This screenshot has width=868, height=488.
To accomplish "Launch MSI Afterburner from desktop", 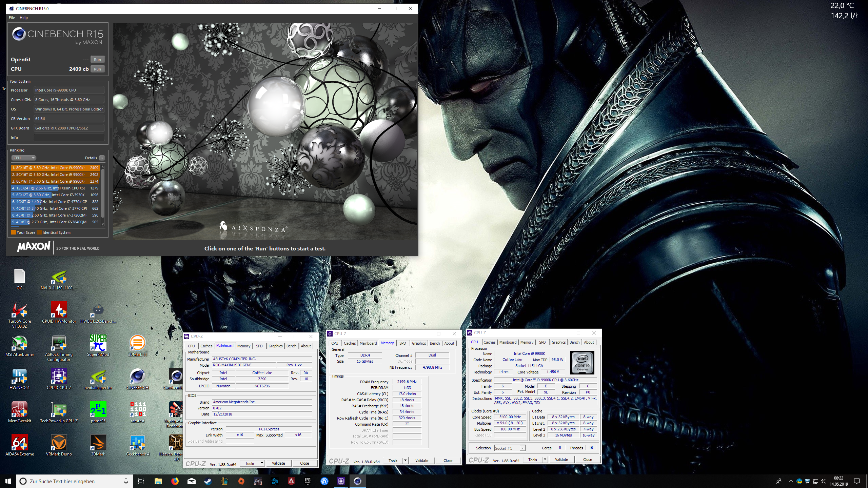I will [x=19, y=346].
